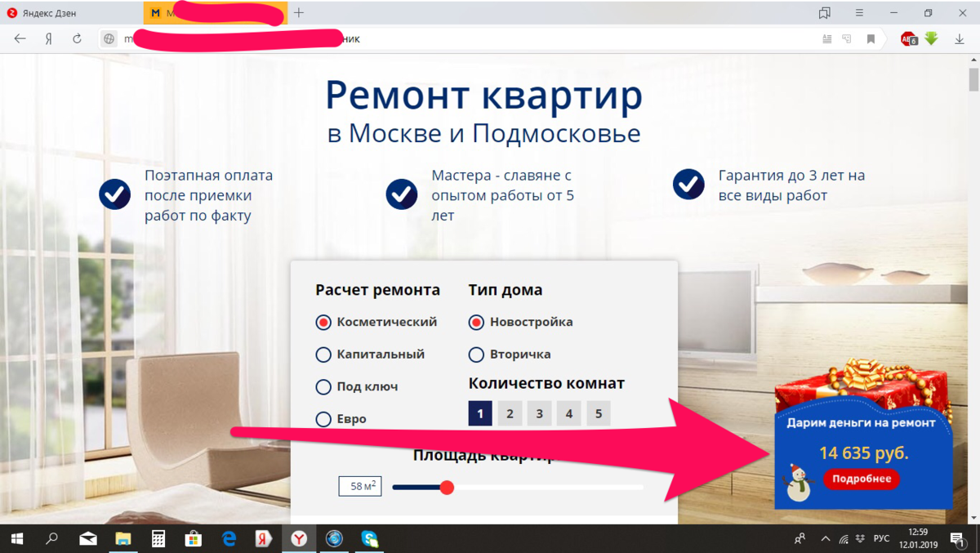
Task: Launch Microsoft Edge from taskbar
Action: coord(229,539)
